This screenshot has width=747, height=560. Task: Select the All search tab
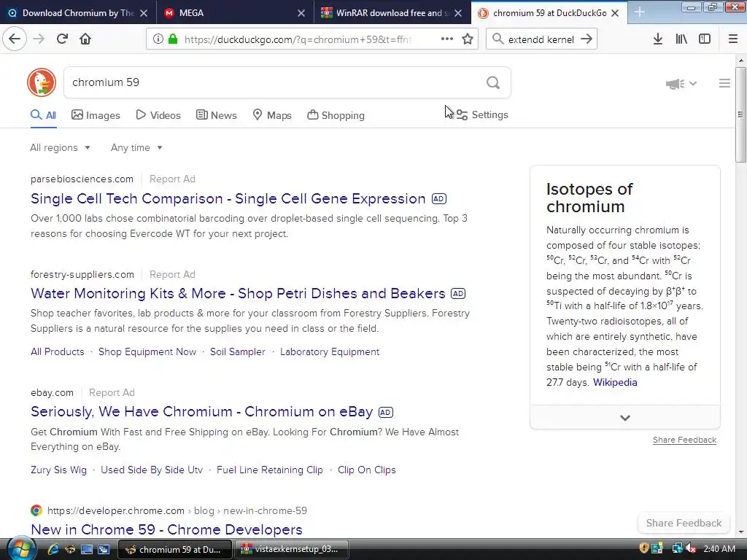coord(43,115)
